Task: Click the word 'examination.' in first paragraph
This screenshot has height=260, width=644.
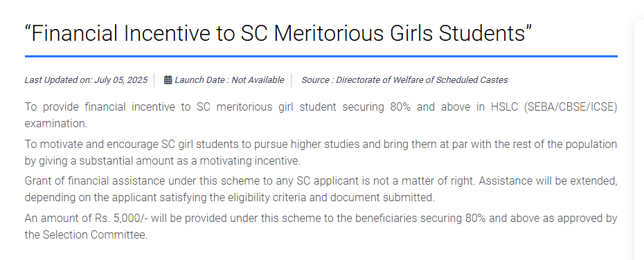Action: point(56,124)
